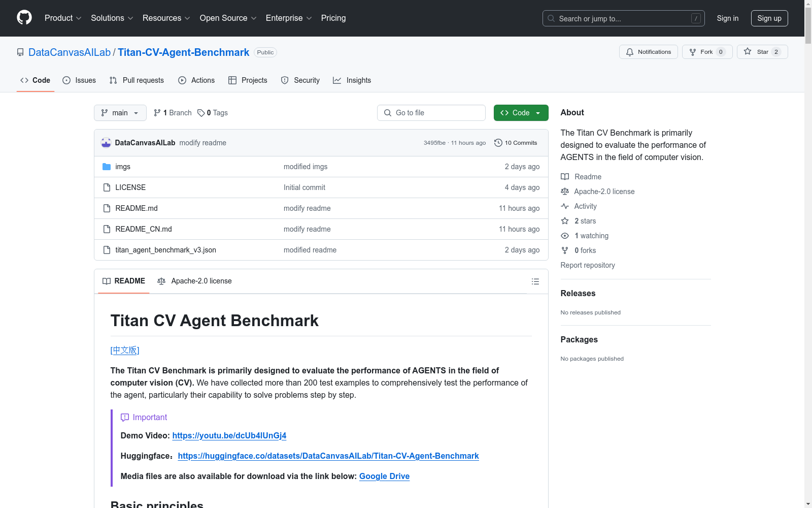Click the titan_agent_benchmark_v3.json file icon
Viewport: 812px width, 508px height.
(107, 250)
